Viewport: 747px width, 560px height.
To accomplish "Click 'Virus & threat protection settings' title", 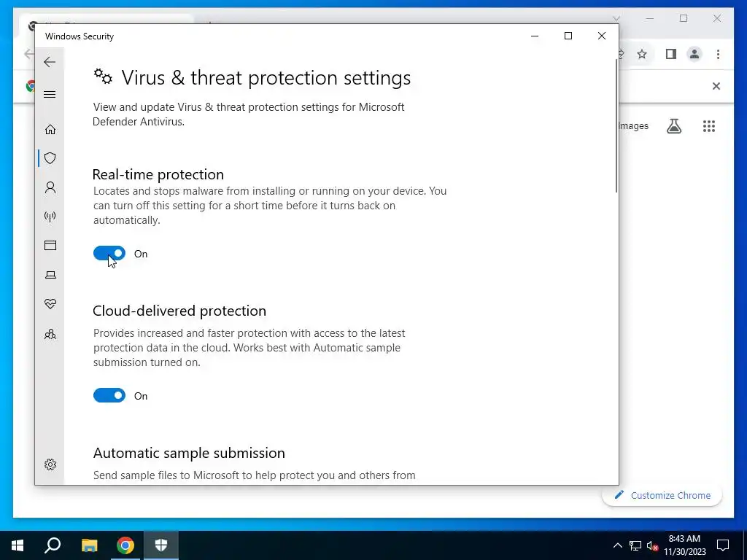I will [266, 77].
